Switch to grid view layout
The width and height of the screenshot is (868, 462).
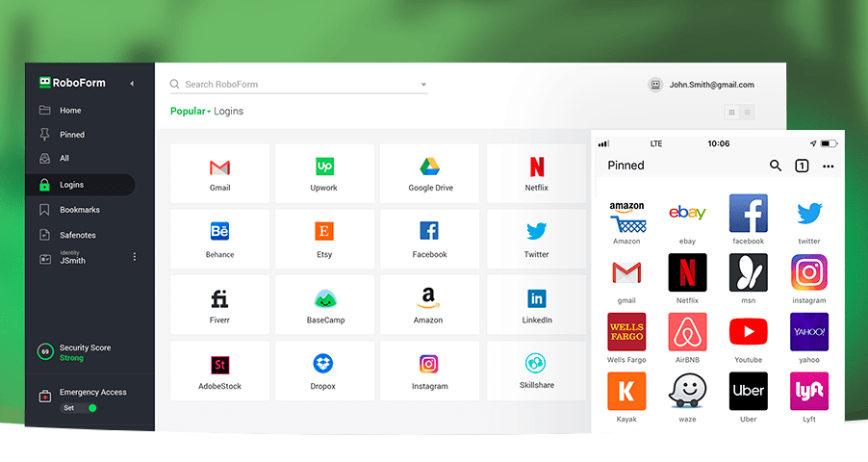point(732,113)
